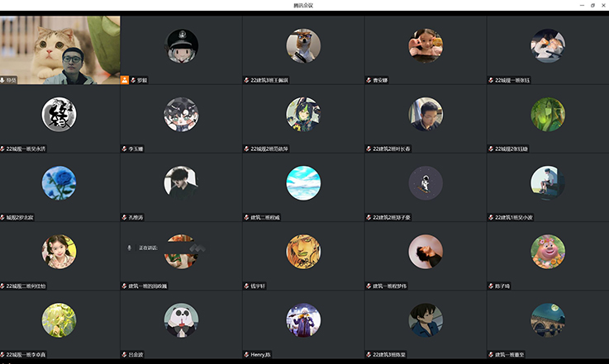Select the black ink calligraphy avatar

59,115
